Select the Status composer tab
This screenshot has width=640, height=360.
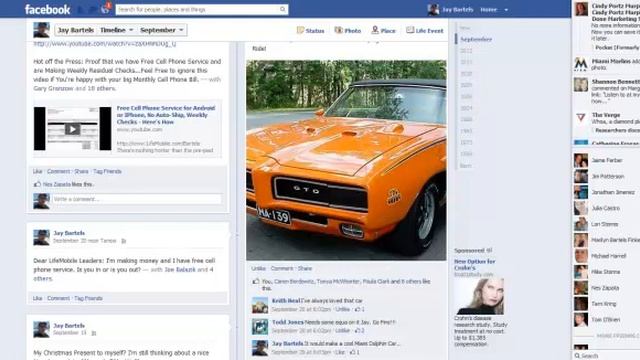pyautogui.click(x=310, y=30)
